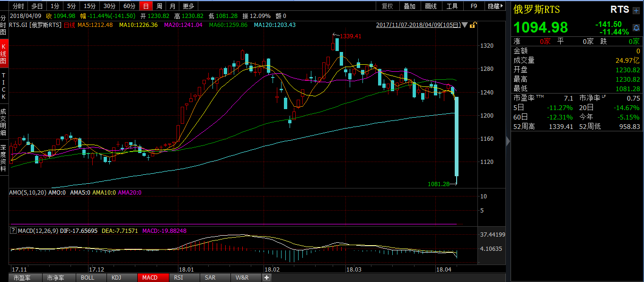
Task: Click the 叠加 overlay button
Action: click(x=409, y=6)
